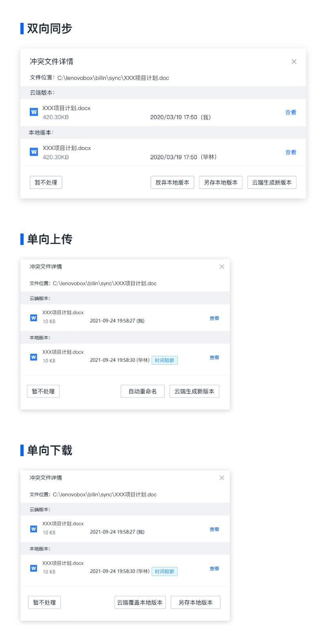The height and width of the screenshot is (644, 326).
Task: View local version via 查看 in 双向同步
Action: [291, 152]
